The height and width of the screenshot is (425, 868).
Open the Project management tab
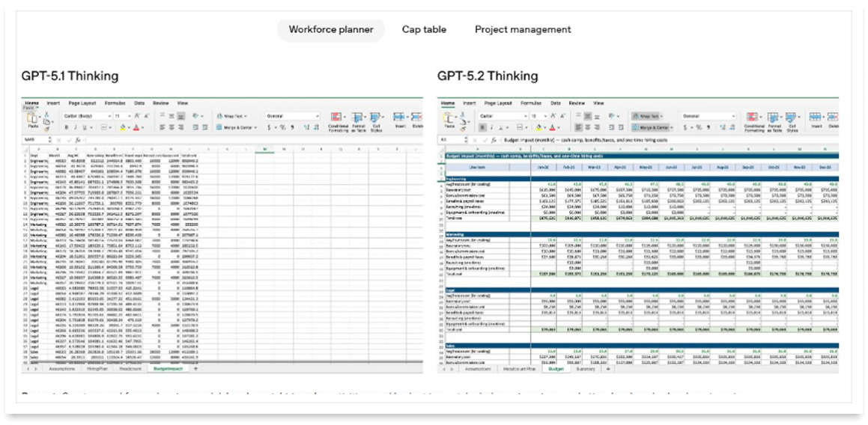point(523,29)
